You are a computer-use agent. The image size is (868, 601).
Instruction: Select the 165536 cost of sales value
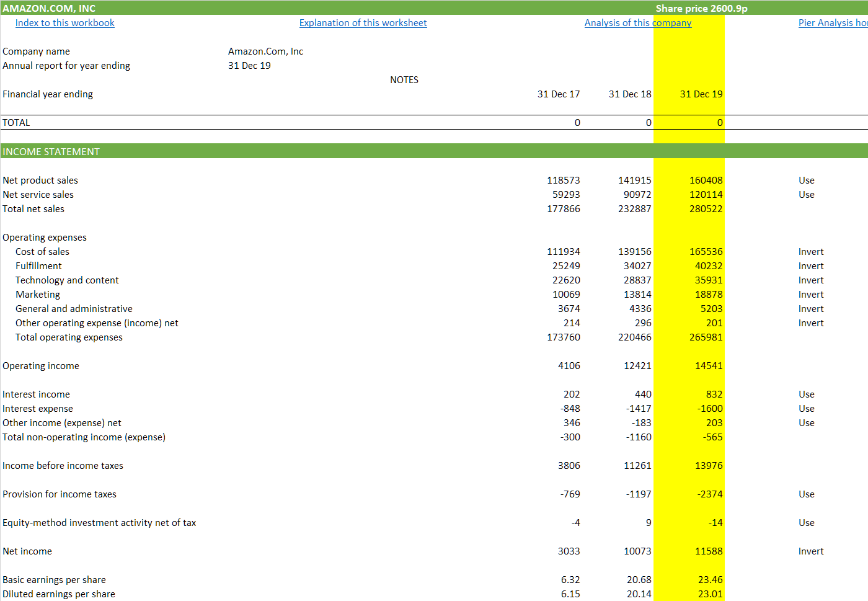click(706, 252)
